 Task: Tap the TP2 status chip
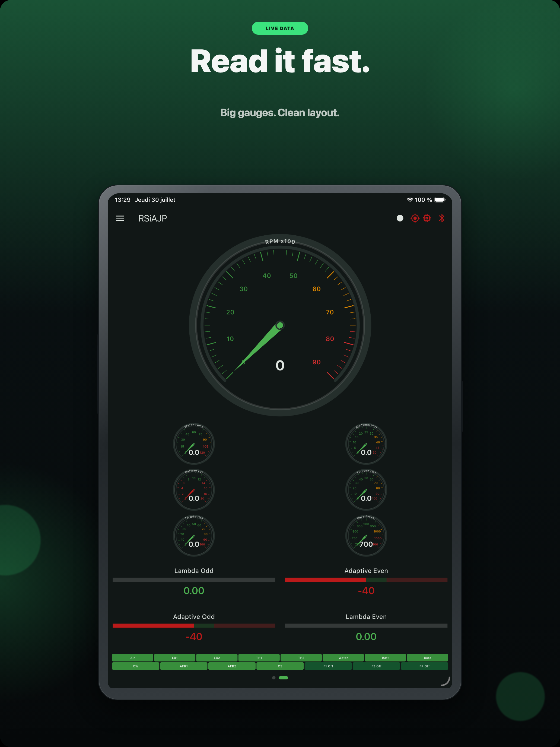click(301, 657)
